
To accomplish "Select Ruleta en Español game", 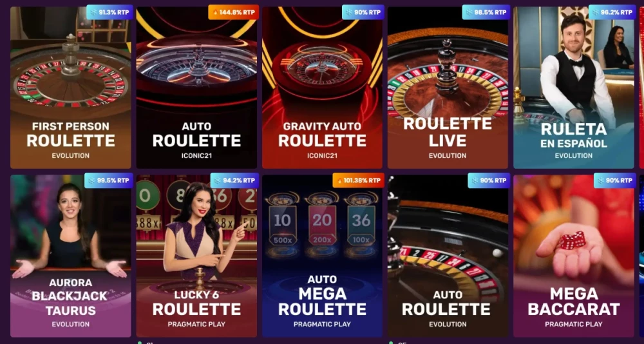I will click(573, 88).
